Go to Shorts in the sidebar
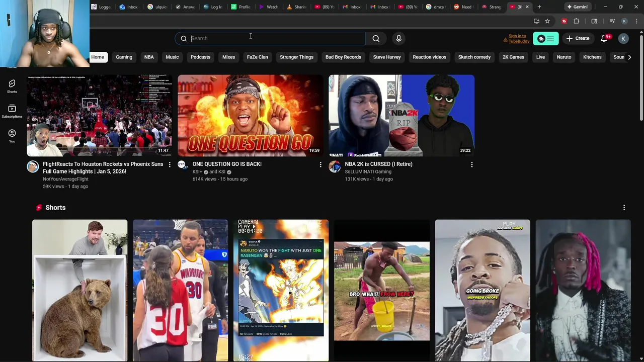644x362 pixels. point(12,86)
